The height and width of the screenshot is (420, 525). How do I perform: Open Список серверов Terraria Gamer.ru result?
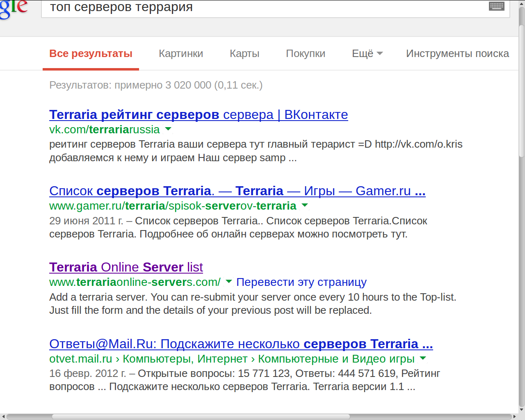coord(237,191)
